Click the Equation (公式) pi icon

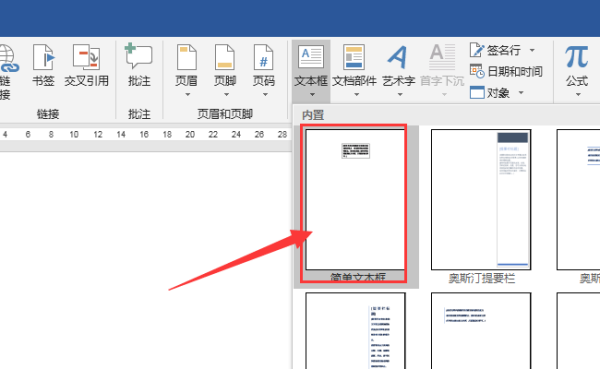[577, 56]
